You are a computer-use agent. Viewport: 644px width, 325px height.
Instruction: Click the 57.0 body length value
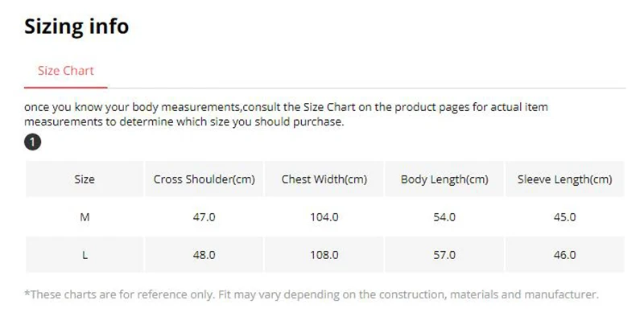pyautogui.click(x=444, y=255)
